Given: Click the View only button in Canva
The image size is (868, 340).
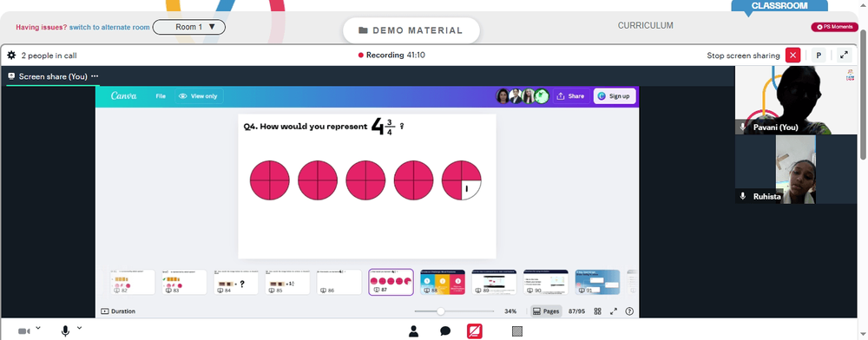Looking at the screenshot, I should 199,96.
